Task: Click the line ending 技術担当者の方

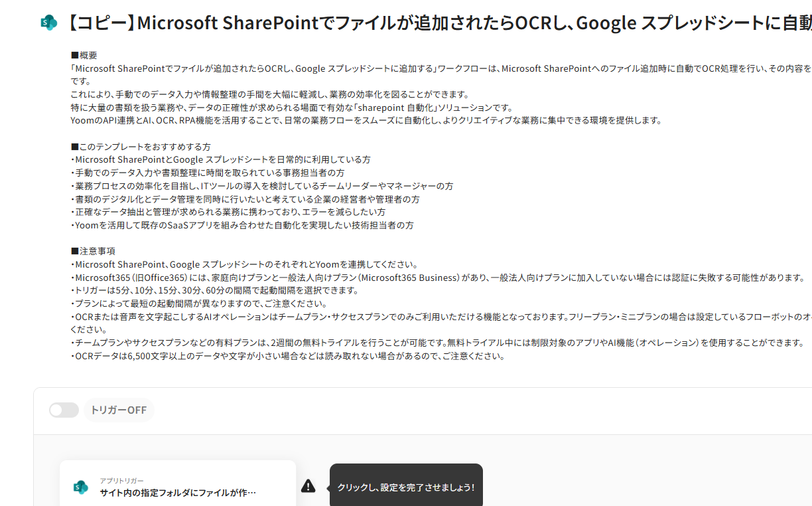Action: 242,225
